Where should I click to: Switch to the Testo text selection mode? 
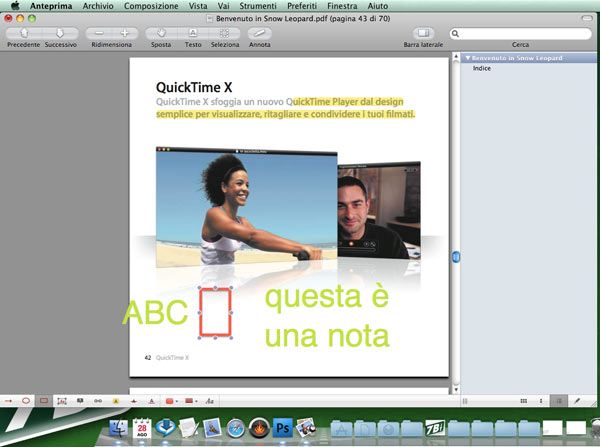tap(193, 33)
